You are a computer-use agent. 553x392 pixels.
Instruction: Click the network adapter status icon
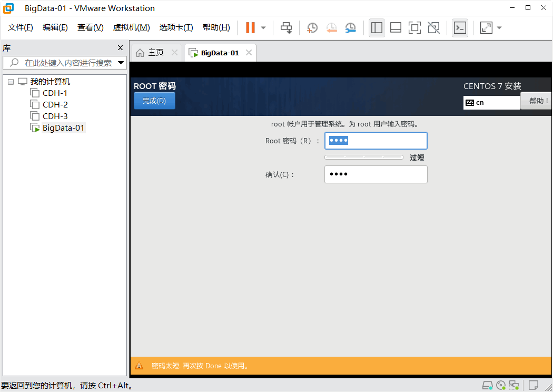tap(514, 386)
